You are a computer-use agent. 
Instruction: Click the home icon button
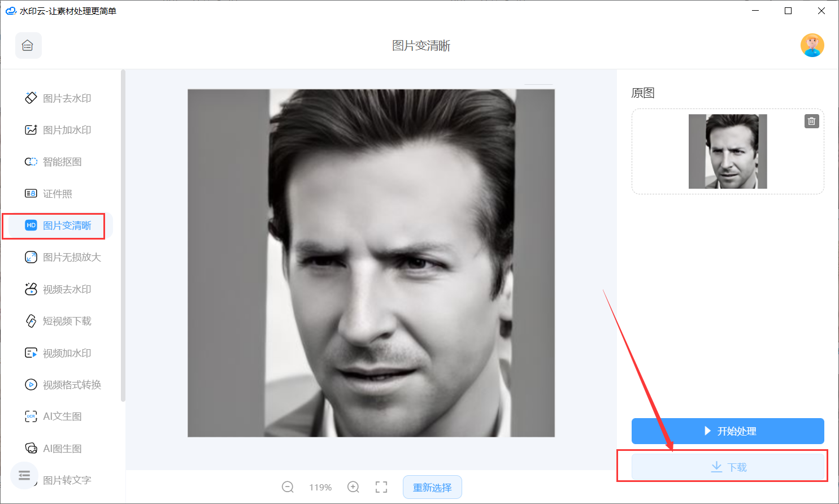click(x=28, y=46)
